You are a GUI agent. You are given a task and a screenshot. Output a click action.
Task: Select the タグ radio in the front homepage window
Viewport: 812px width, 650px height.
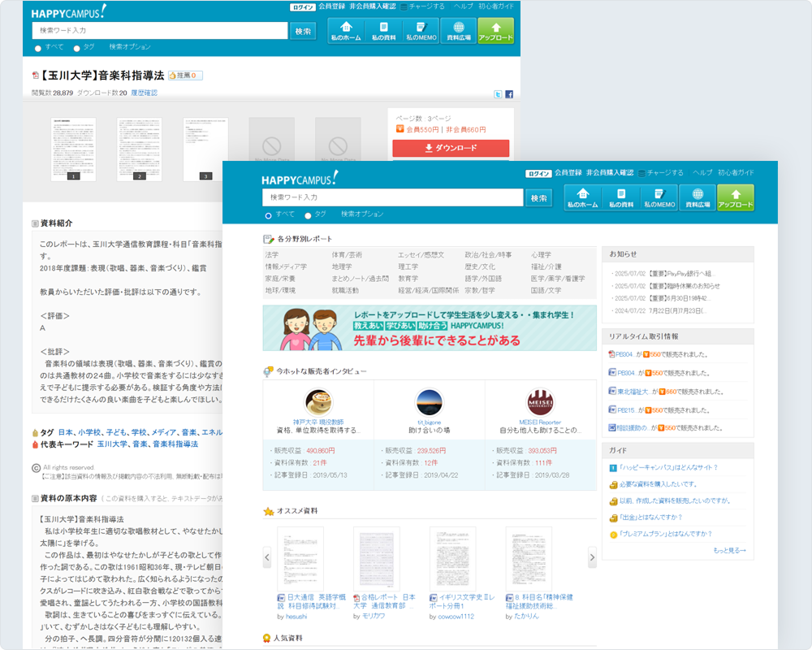[x=308, y=215]
